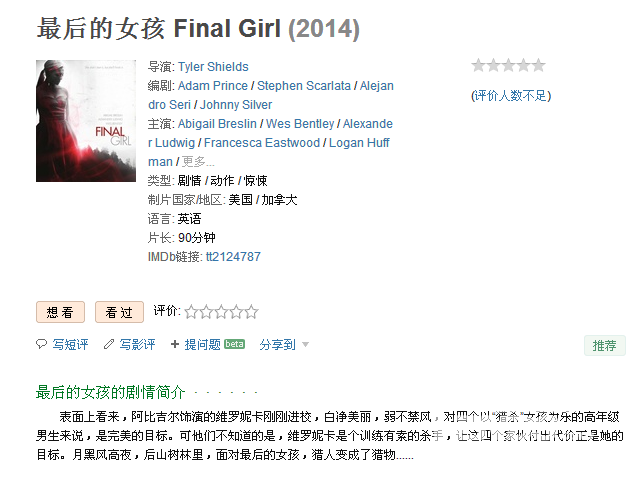Click the speech bubble icon beside 写短评

point(41,344)
